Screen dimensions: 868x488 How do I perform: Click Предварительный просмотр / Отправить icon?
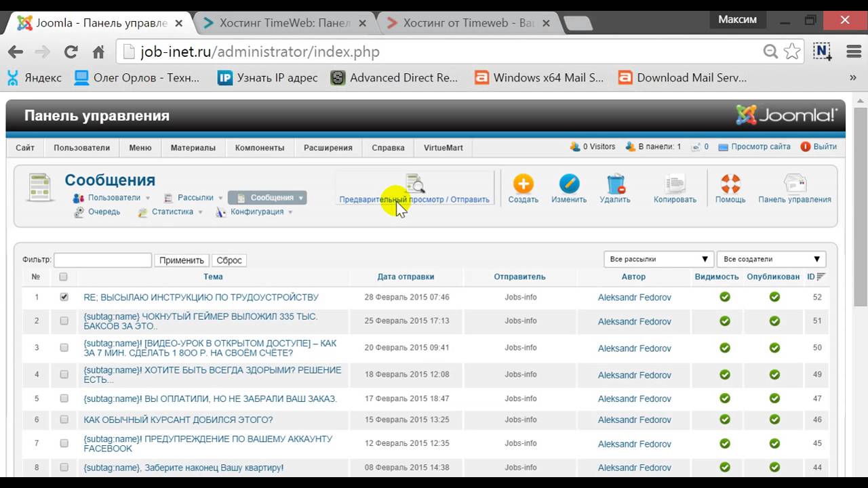(414, 184)
